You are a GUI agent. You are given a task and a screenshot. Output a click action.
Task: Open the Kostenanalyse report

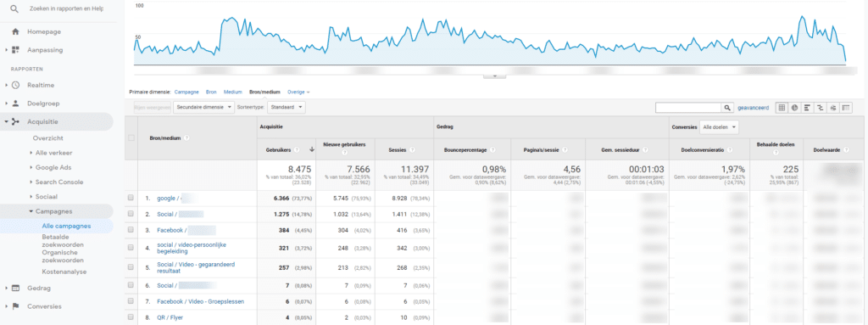64,272
